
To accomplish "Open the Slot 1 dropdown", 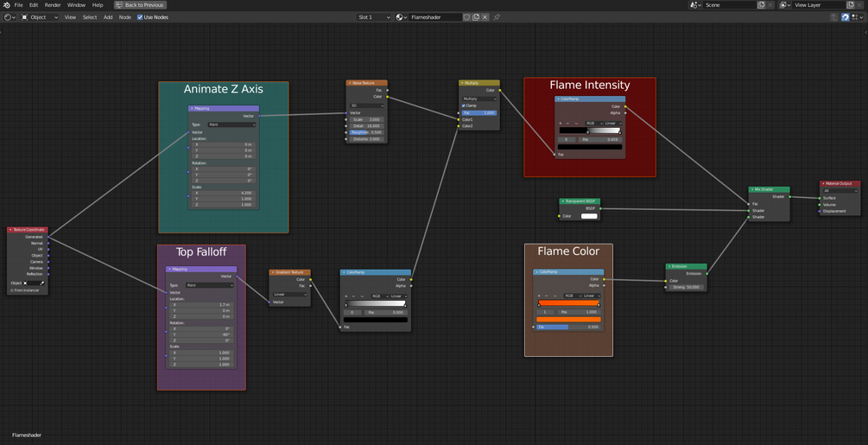I will click(x=374, y=17).
